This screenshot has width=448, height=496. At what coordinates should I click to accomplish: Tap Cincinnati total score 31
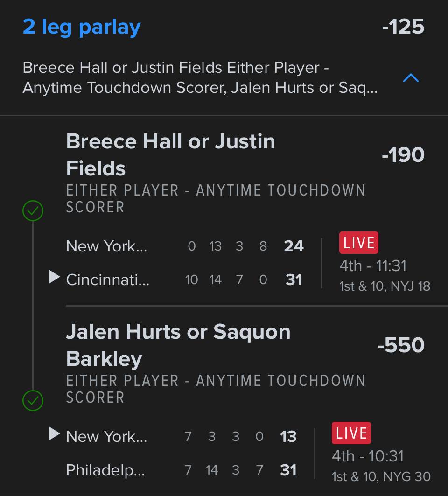(294, 280)
